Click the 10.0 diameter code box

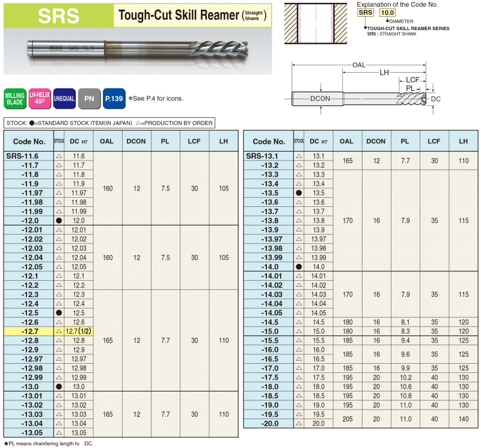pyautogui.click(x=387, y=13)
